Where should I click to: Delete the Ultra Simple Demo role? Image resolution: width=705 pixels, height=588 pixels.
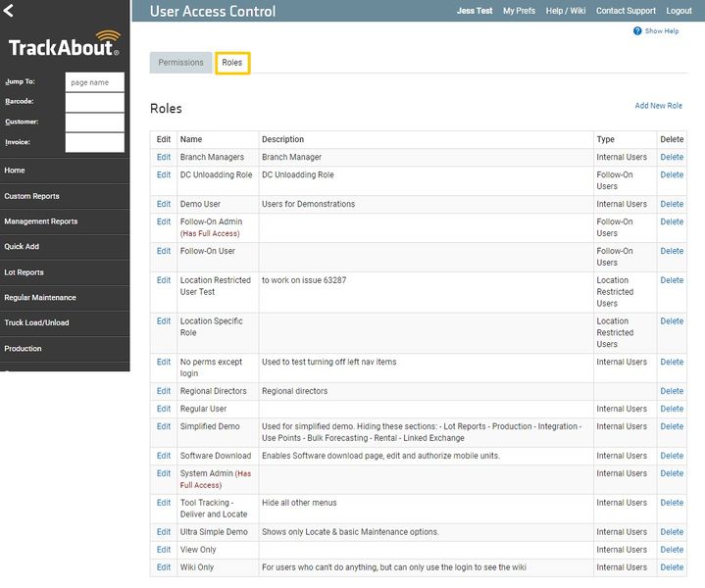coord(672,532)
